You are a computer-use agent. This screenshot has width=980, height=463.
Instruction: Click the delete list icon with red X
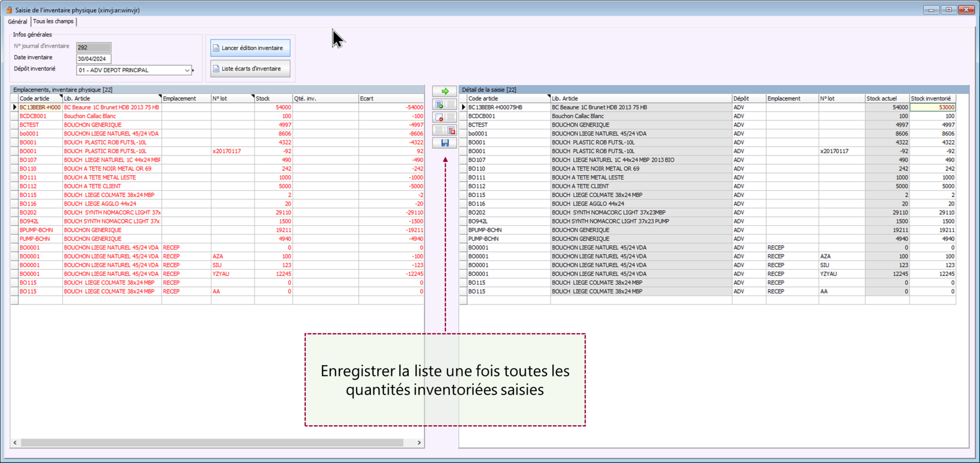[x=451, y=130]
